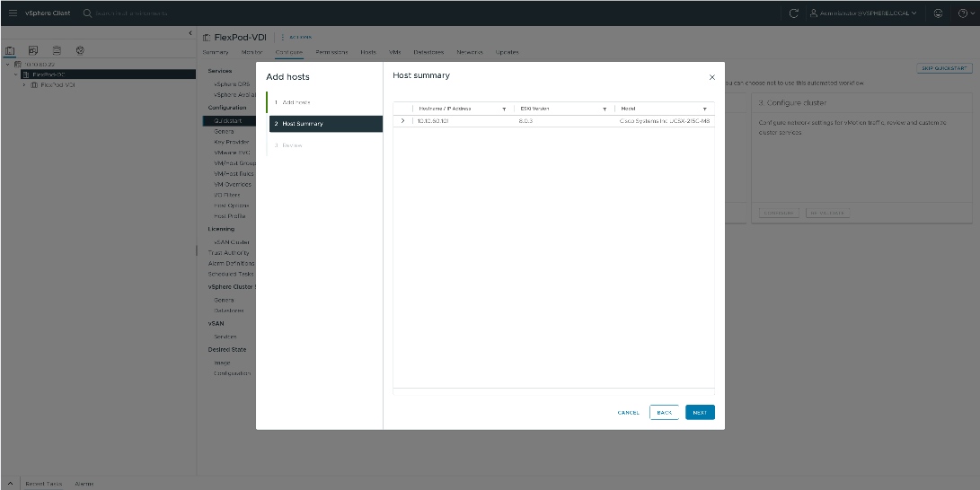Open VM/Host Rules settings
Screen dimensions: 980x490
pos(234,173)
